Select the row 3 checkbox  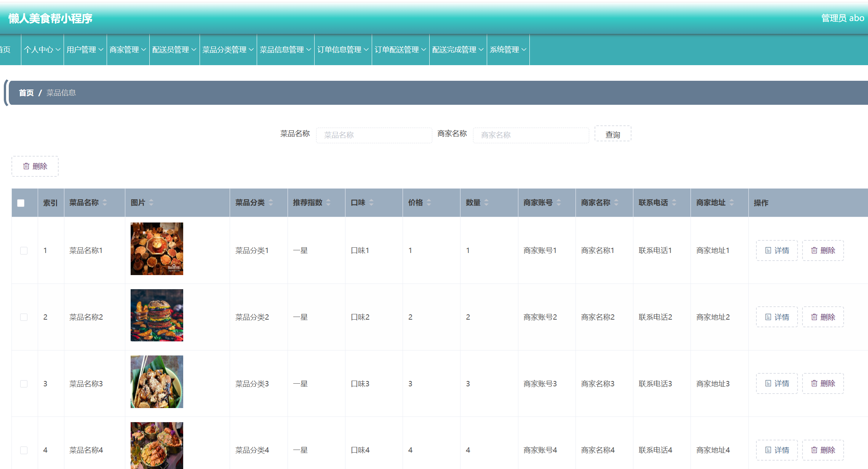tap(24, 384)
